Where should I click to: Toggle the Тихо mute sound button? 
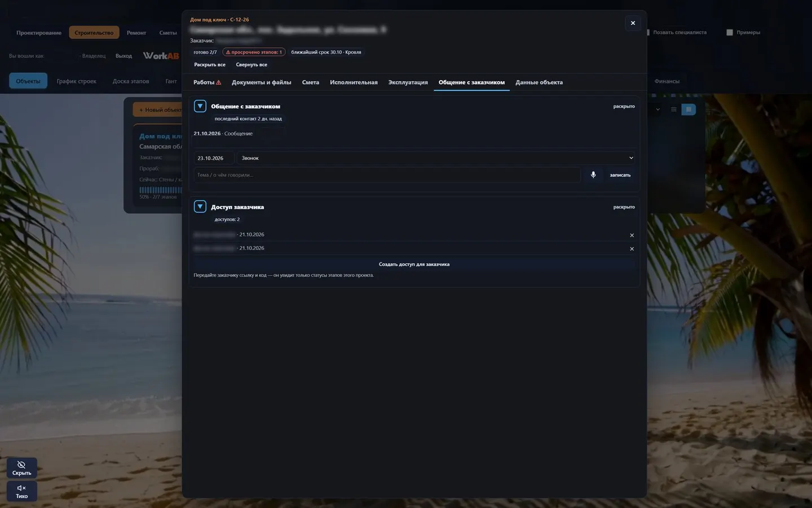pyautogui.click(x=21, y=491)
